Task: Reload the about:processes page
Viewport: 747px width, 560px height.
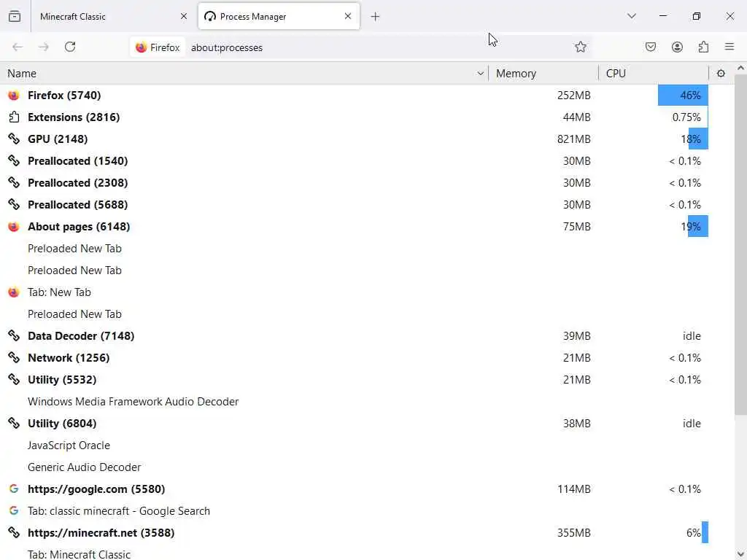Action: tap(70, 47)
